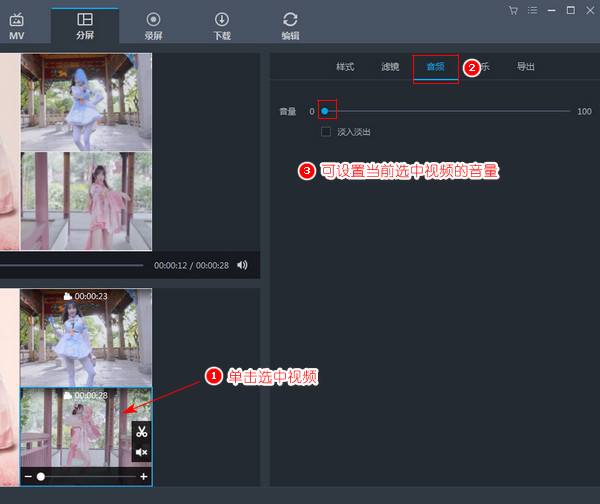The width and height of the screenshot is (600, 504).
Task: Click the top preview video pane
Action: [x=86, y=102]
